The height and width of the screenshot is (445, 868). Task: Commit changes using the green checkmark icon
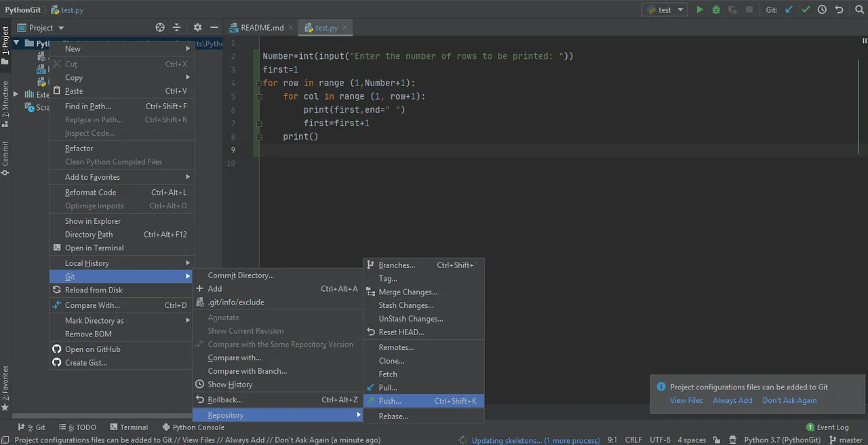(x=806, y=9)
